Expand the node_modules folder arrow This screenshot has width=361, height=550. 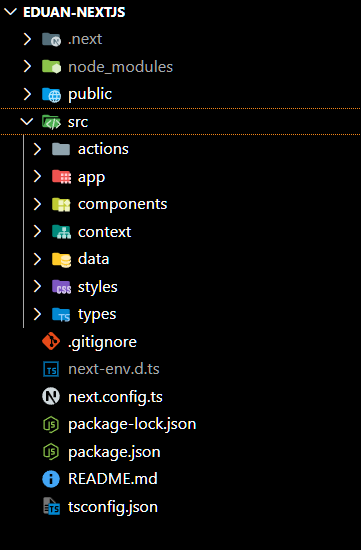[27, 66]
